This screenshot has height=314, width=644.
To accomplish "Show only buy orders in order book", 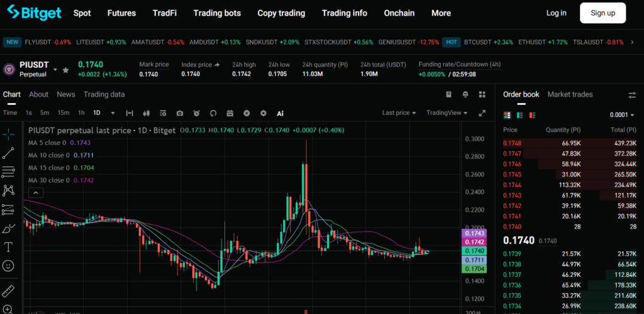I will tap(519, 116).
